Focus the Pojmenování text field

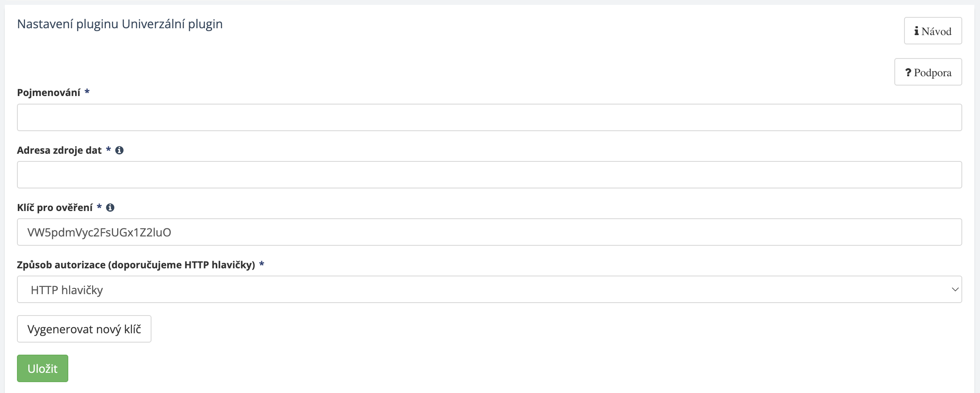click(x=489, y=117)
